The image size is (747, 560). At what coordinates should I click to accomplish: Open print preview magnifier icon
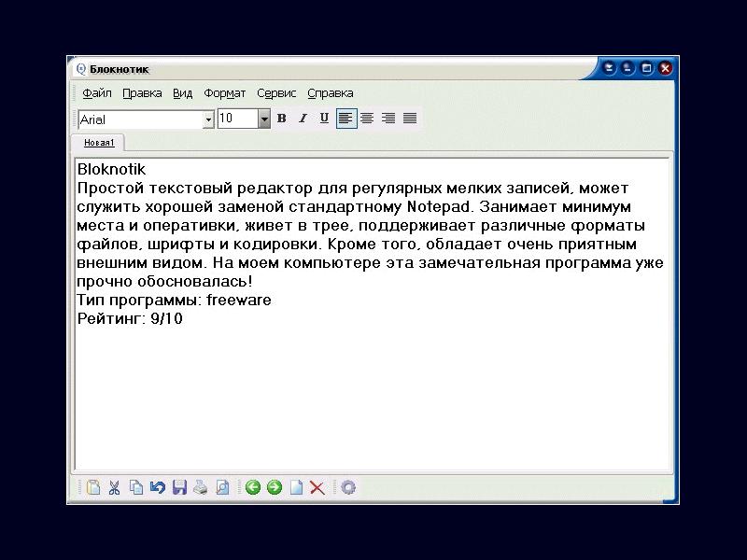[222, 487]
